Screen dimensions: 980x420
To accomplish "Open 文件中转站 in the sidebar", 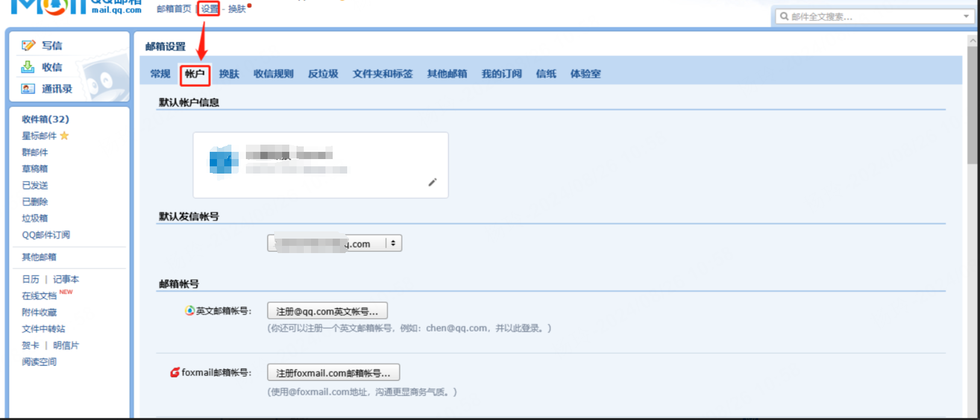I will tap(43, 329).
